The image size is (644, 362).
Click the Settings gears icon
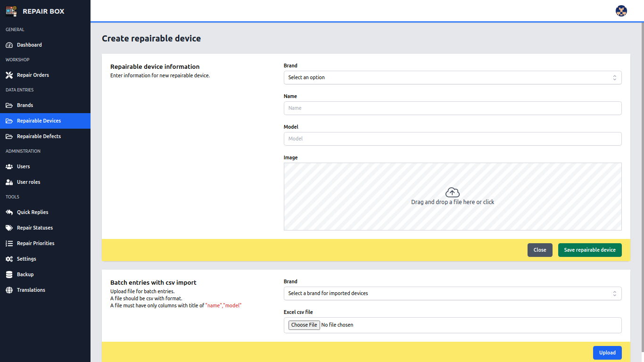coord(9,259)
